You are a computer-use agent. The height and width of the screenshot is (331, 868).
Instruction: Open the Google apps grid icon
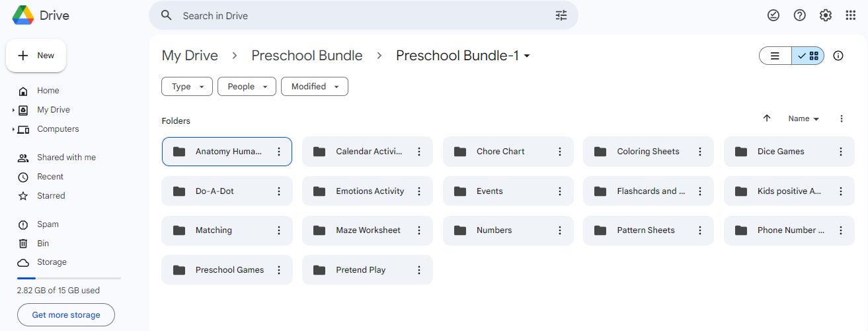click(x=851, y=15)
